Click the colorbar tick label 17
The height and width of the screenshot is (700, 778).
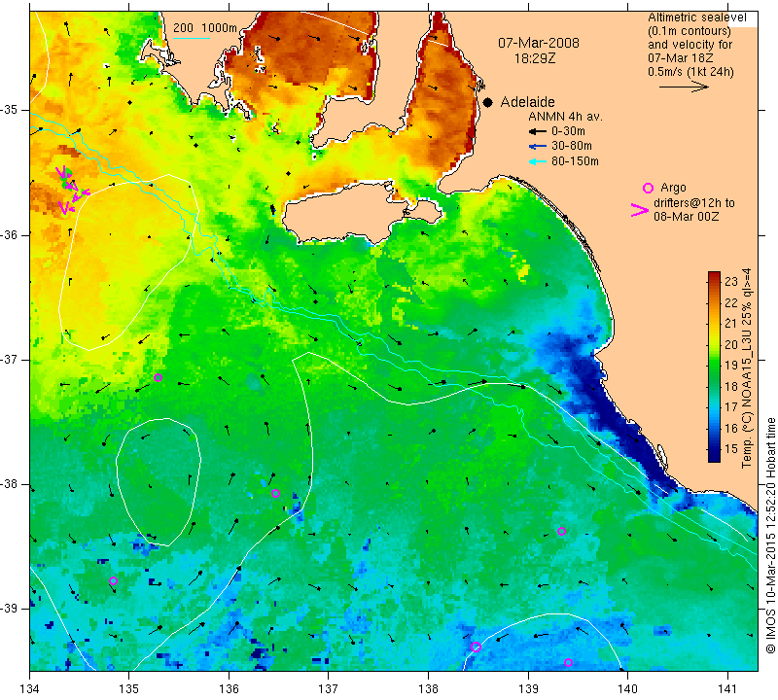point(731,407)
